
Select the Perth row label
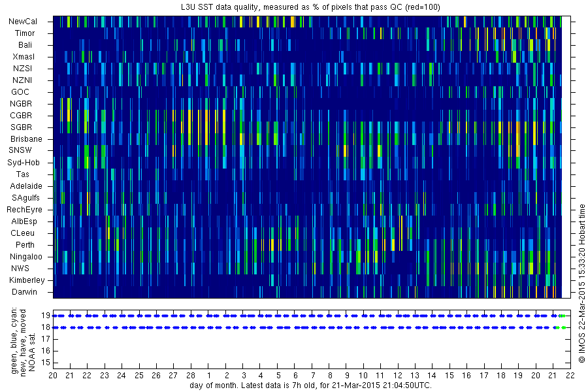coord(25,245)
